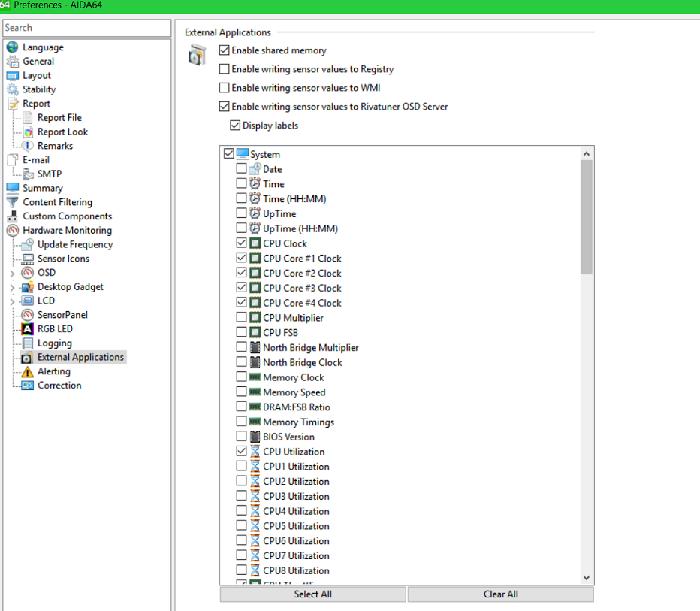Select the North Bridge Multiplier row
700x611 pixels.
[x=311, y=347]
